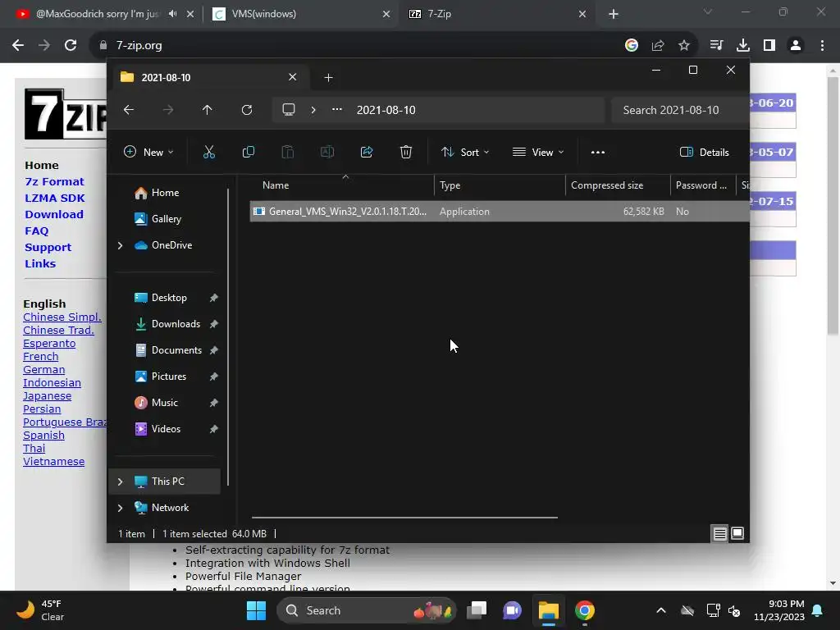Screen dimensions: 840x630
Task: Bookmark this page with the star icon
Action: pyautogui.click(x=684, y=45)
